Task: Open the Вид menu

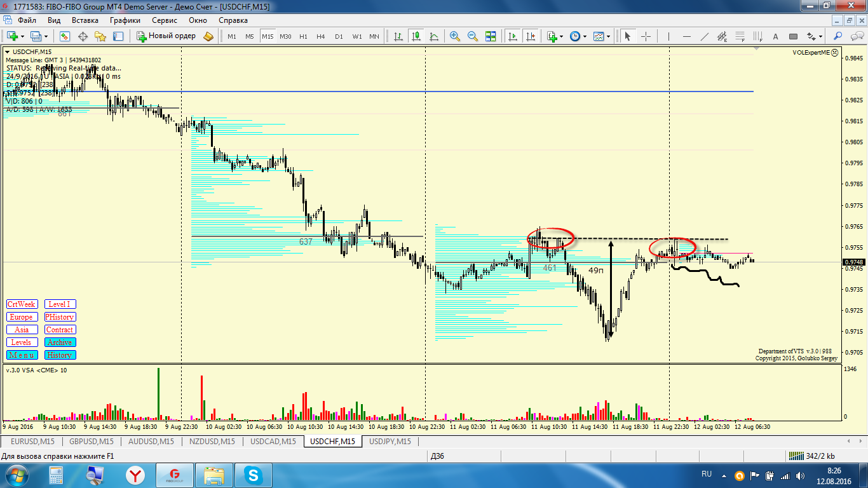Action: (x=54, y=20)
